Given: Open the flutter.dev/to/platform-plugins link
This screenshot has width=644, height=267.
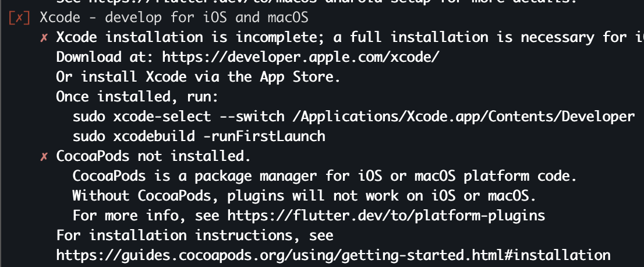Looking at the screenshot, I should tap(386, 216).
